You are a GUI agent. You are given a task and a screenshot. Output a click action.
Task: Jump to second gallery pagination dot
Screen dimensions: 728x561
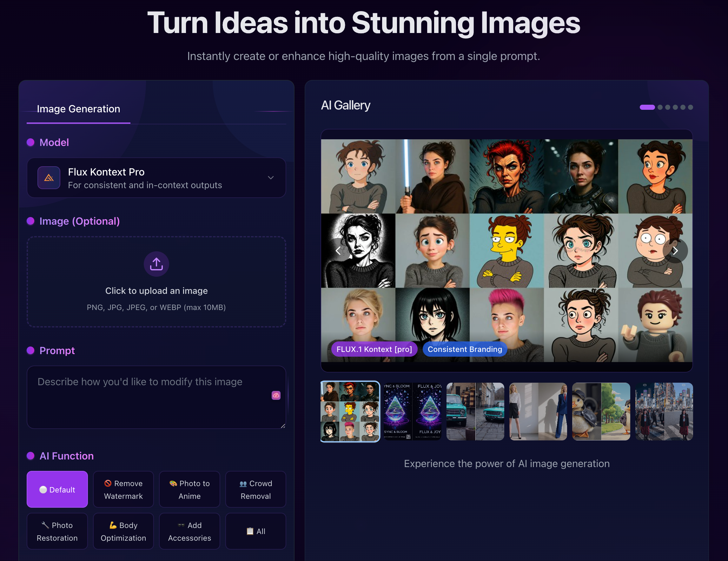pos(660,107)
